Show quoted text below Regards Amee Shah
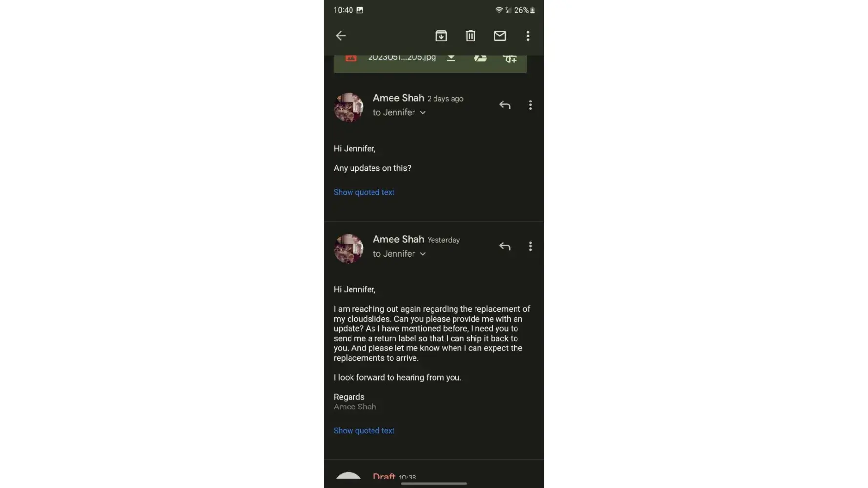This screenshot has height=488, width=868. [364, 431]
